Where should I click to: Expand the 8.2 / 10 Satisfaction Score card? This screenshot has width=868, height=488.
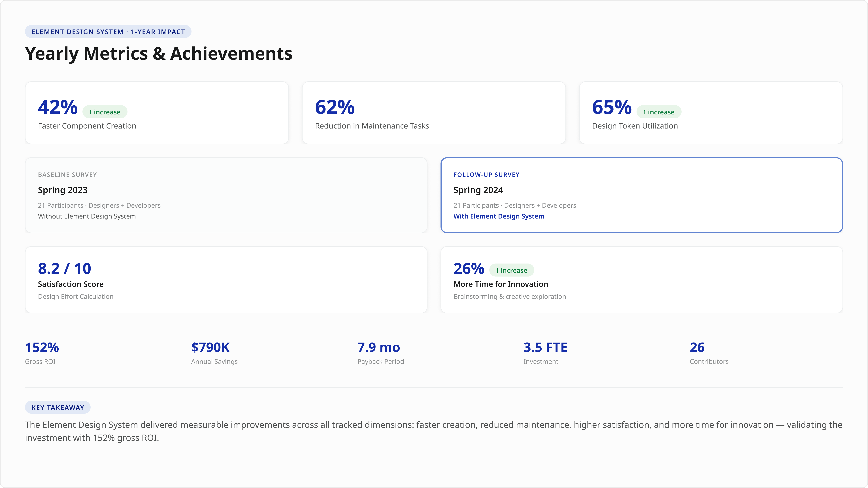tap(226, 280)
